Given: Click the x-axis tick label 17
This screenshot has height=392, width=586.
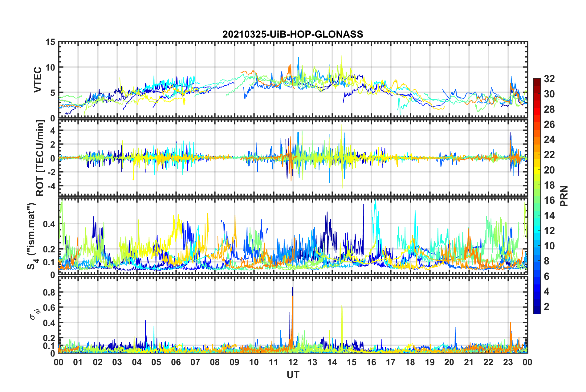Looking at the screenshot, I should click(391, 362).
